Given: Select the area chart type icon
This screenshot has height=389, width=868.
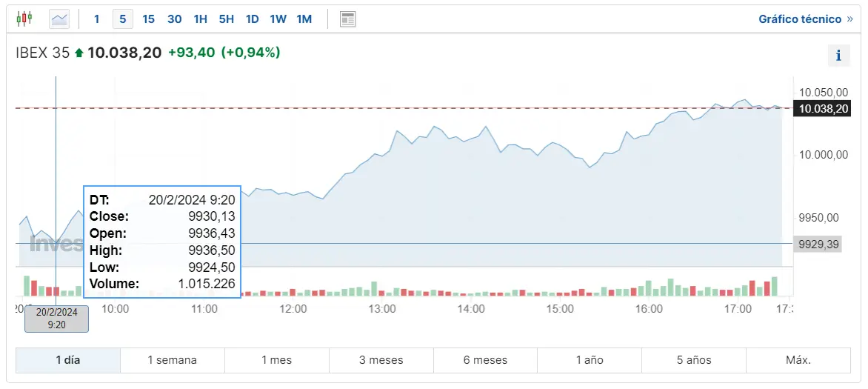Looking at the screenshot, I should pos(59,19).
